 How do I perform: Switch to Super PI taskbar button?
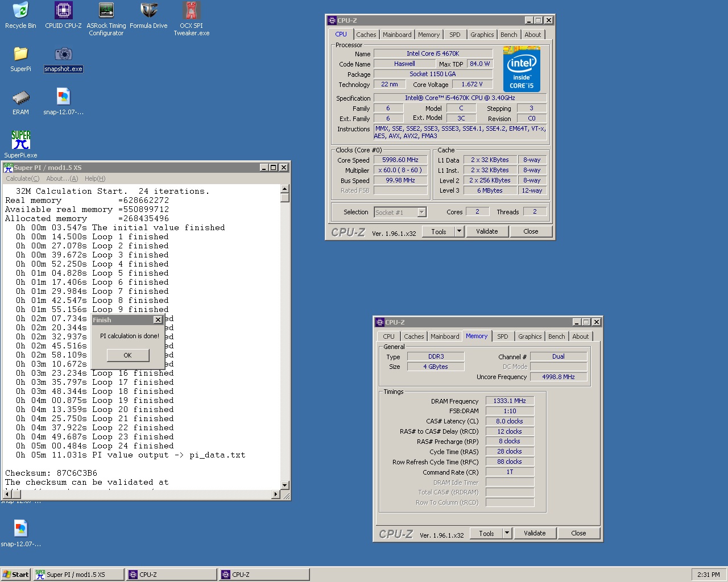[x=78, y=575]
